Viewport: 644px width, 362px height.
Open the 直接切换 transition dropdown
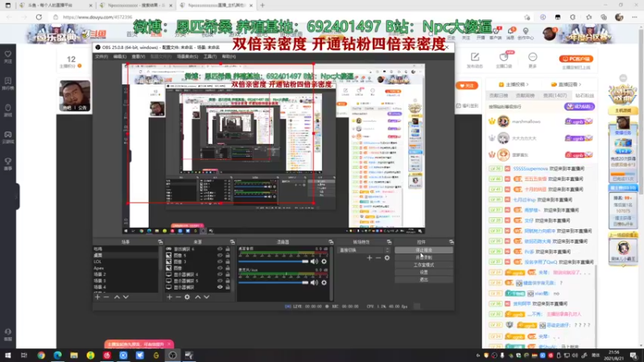[364, 250]
